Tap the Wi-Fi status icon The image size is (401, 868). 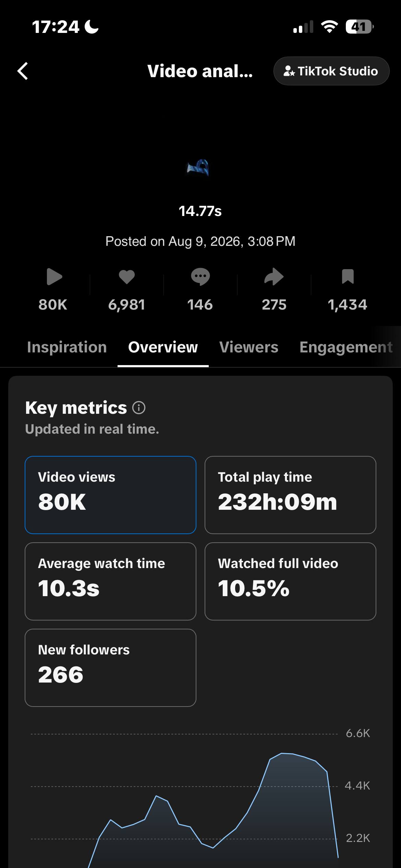329,27
